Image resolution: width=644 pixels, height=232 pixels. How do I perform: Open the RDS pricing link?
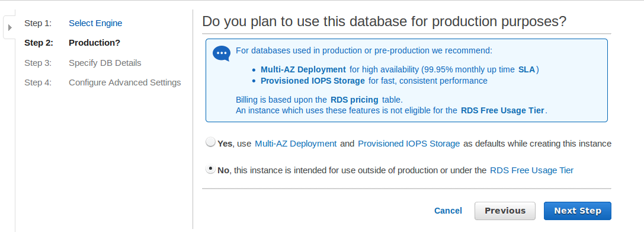tap(354, 100)
